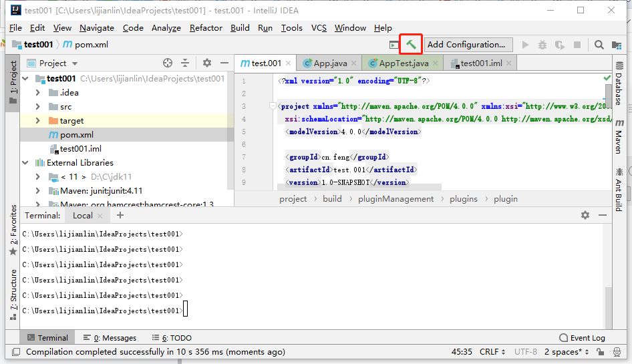Click the Project panel vertical scrollbar

tap(230, 131)
